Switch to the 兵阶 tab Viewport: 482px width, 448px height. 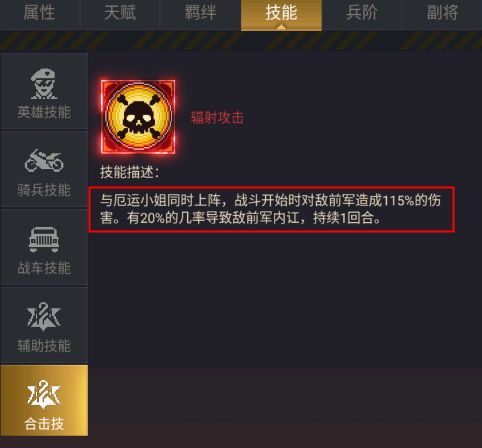tap(362, 13)
